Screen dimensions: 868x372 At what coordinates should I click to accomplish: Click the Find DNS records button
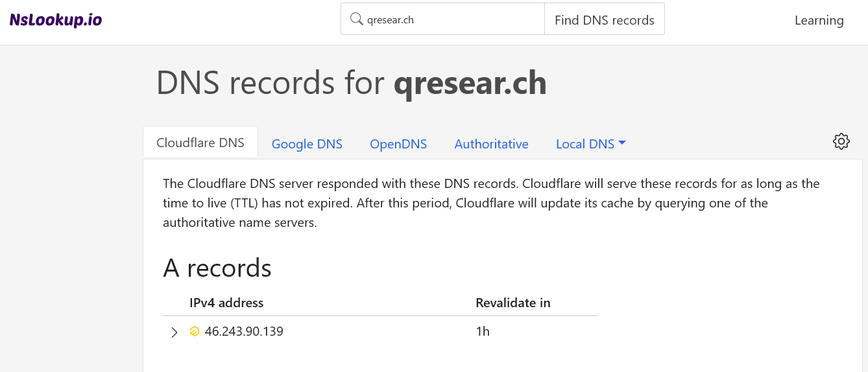click(x=605, y=19)
